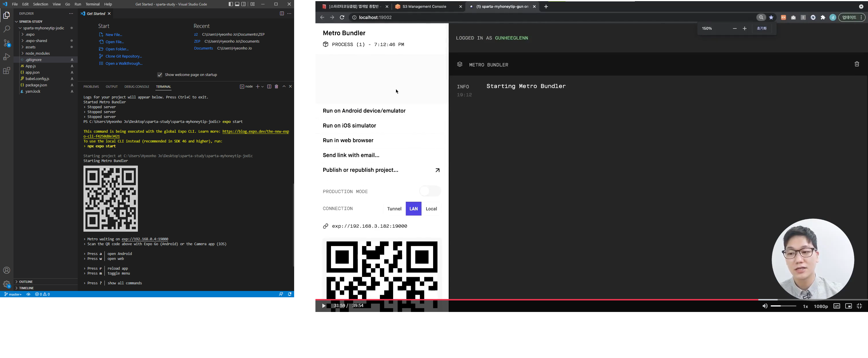This screenshot has height=358, width=868.
Task: Split the terminal pane
Action: [269, 87]
